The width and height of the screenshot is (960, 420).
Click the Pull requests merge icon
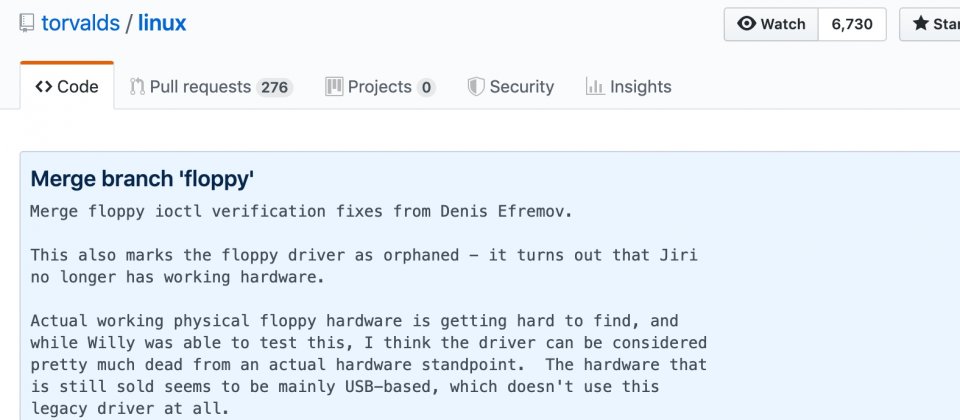click(x=137, y=87)
